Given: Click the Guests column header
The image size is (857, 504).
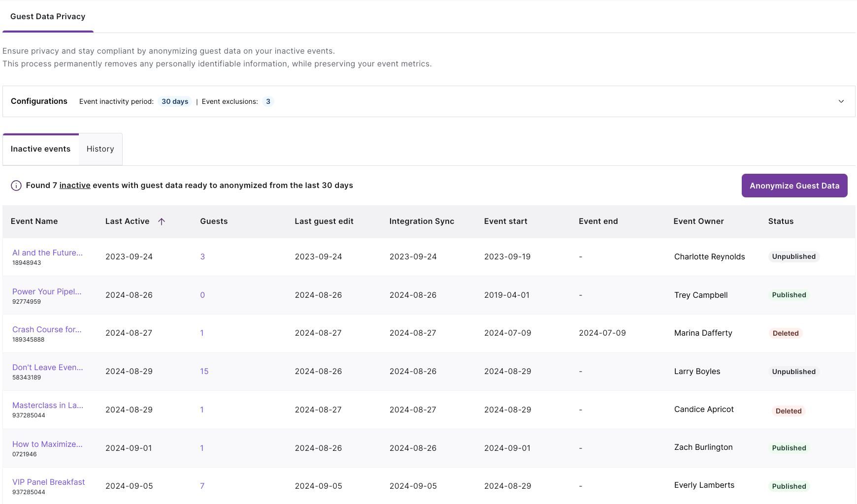Looking at the screenshot, I should point(214,221).
